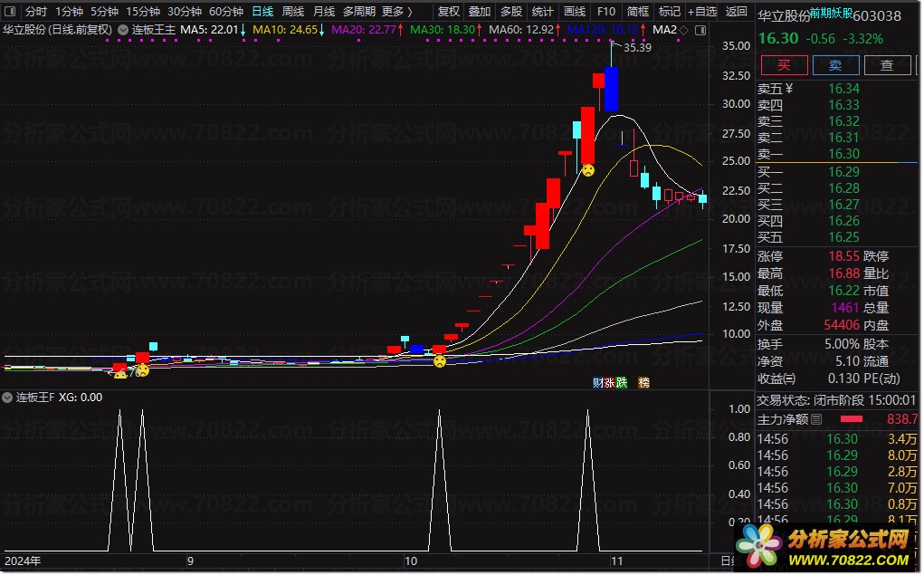Viewport: 924px width, 575px height.
Task: Click the 换手 5.00% value
Action: (842, 344)
